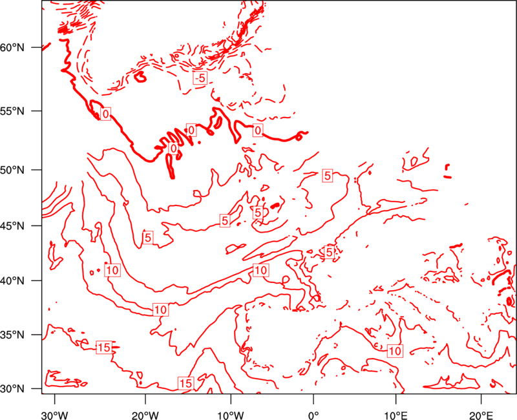This screenshot has width=517, height=420.
Task: Click the 30°W longitude axis label
Action: (x=55, y=415)
